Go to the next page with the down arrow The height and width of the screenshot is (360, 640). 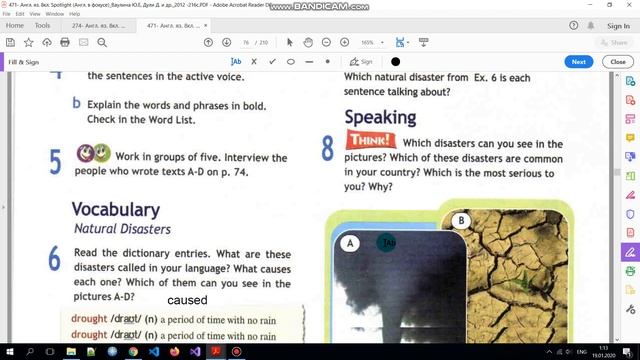227,42
